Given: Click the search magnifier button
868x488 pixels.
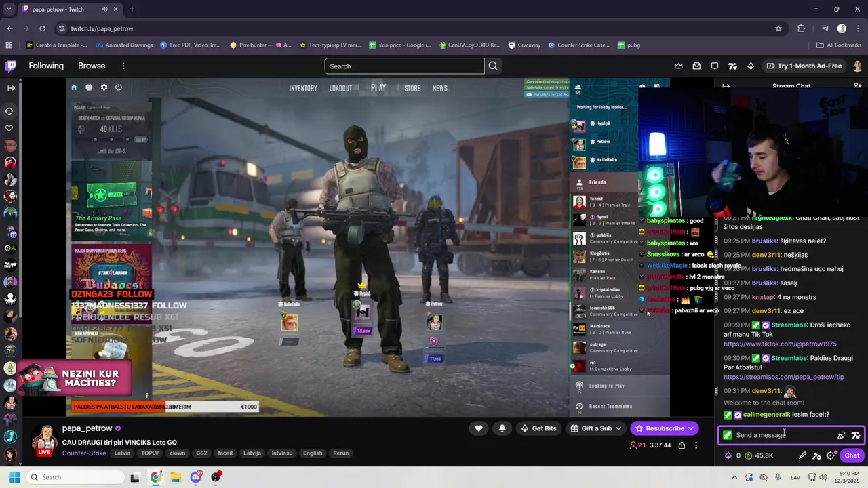Looking at the screenshot, I should pyautogui.click(x=493, y=66).
